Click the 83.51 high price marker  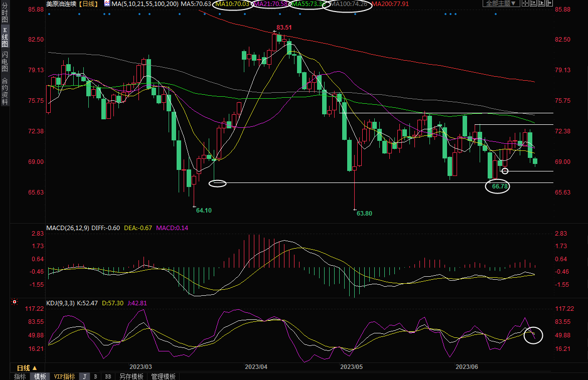tap(284, 27)
